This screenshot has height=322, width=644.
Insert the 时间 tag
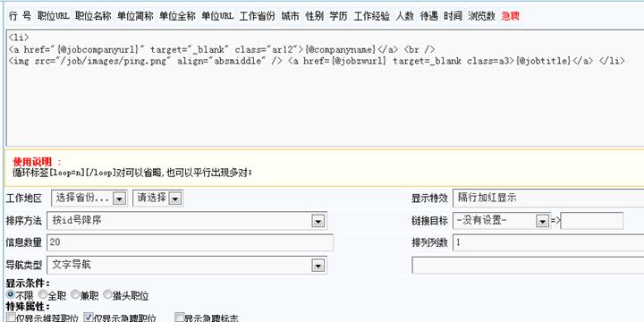point(453,16)
